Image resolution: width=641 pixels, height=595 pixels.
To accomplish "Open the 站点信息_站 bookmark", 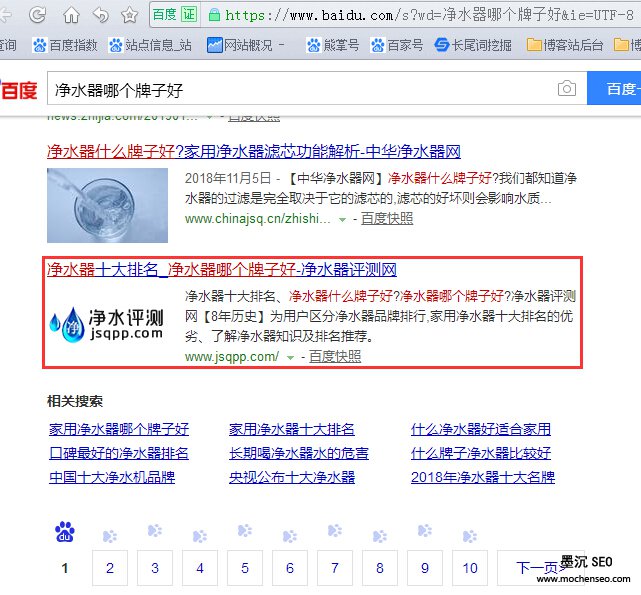I will point(150,45).
